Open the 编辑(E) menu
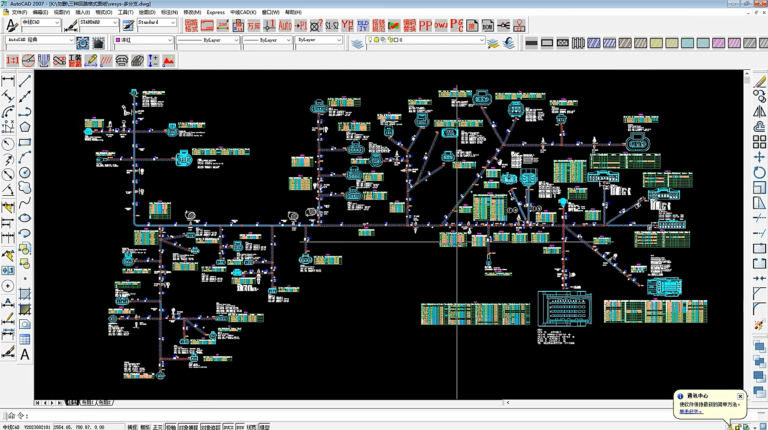Viewport: 768px width, 430px height. [x=40, y=12]
